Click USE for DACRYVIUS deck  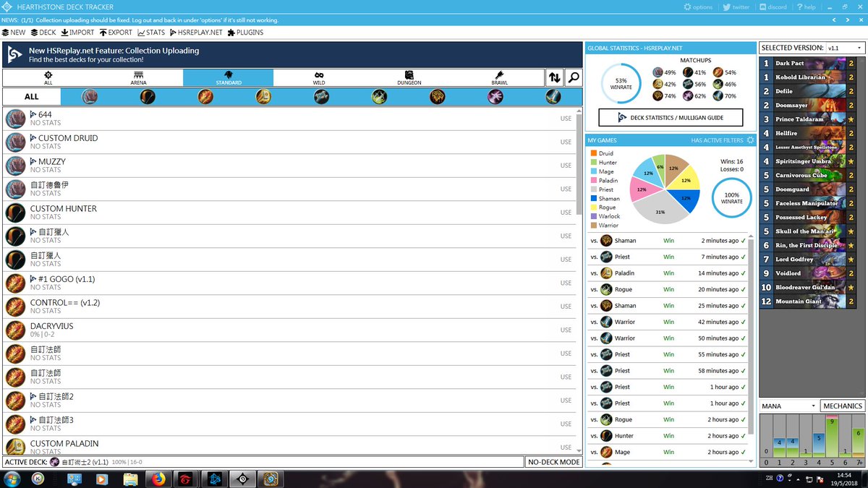pyautogui.click(x=566, y=330)
